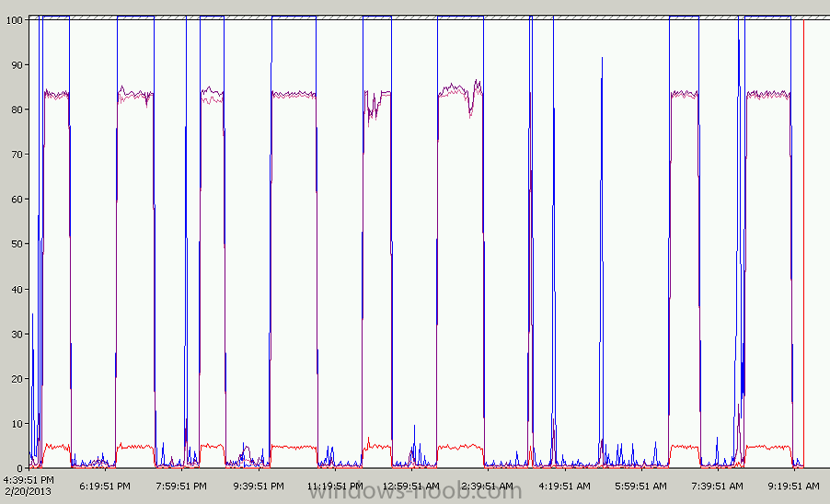This screenshot has width=830, height=504.
Task: Click the 50 y-axis label
Action: [x=17, y=245]
